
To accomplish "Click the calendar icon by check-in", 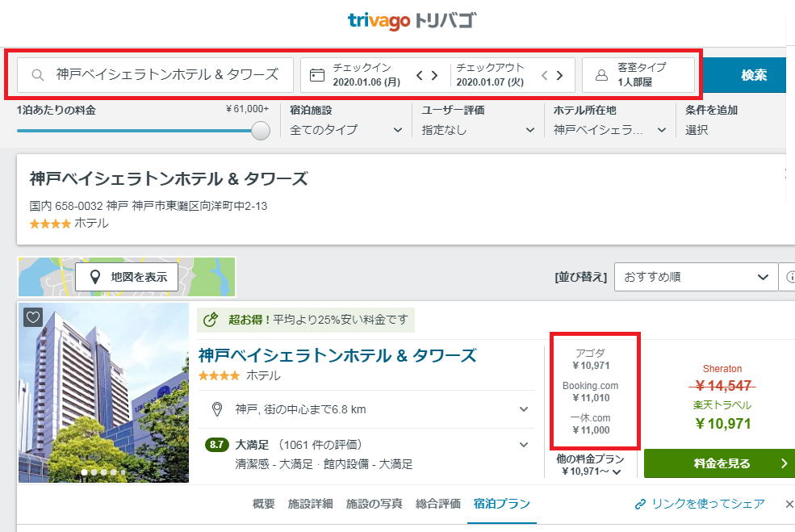I will tap(317, 75).
